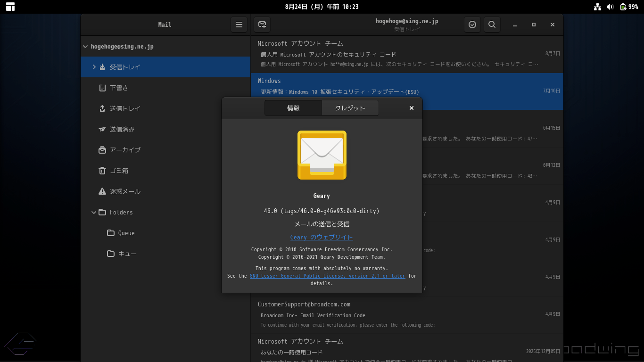The height and width of the screenshot is (362, 644).
Task: Click the 6月12日 conversation date
Action: point(551,165)
